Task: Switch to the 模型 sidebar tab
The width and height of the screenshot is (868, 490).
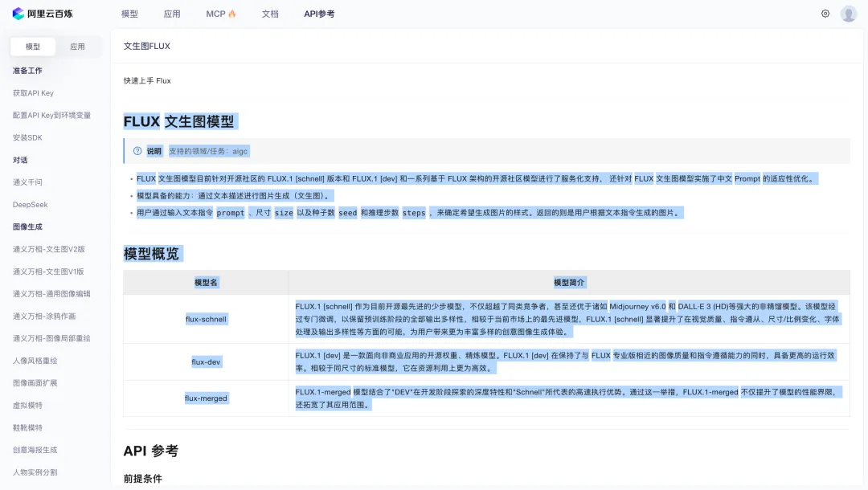Action: [x=33, y=47]
